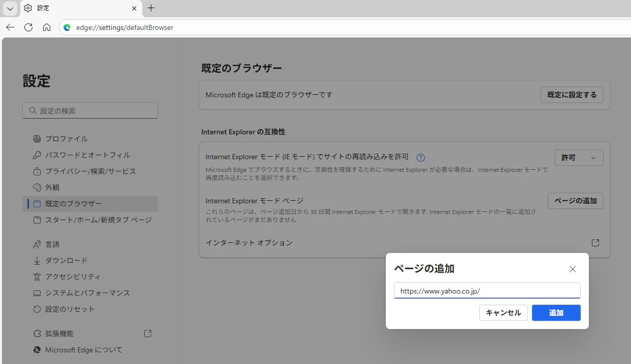Click the lock icon beside プライバシー
The width and height of the screenshot is (631, 364).
[37, 171]
